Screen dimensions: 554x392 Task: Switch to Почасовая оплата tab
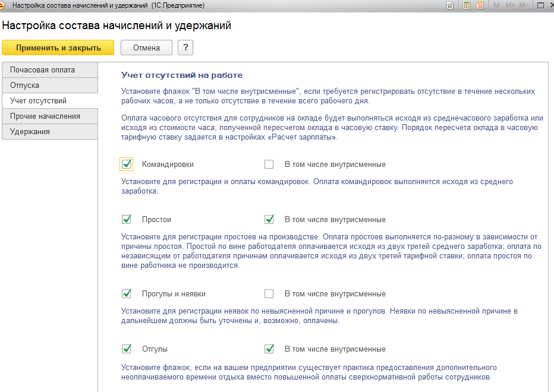click(x=50, y=70)
